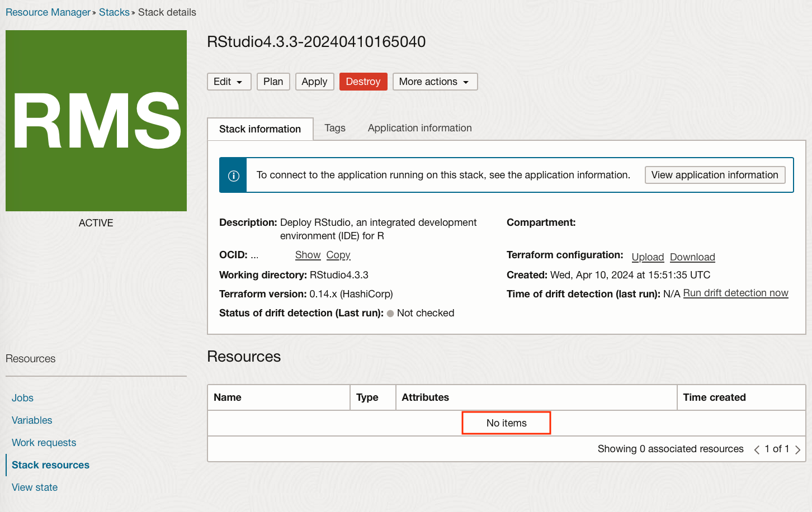Image resolution: width=812 pixels, height=512 pixels.
Task: Upload a Terraform configuration
Action: [648, 257]
